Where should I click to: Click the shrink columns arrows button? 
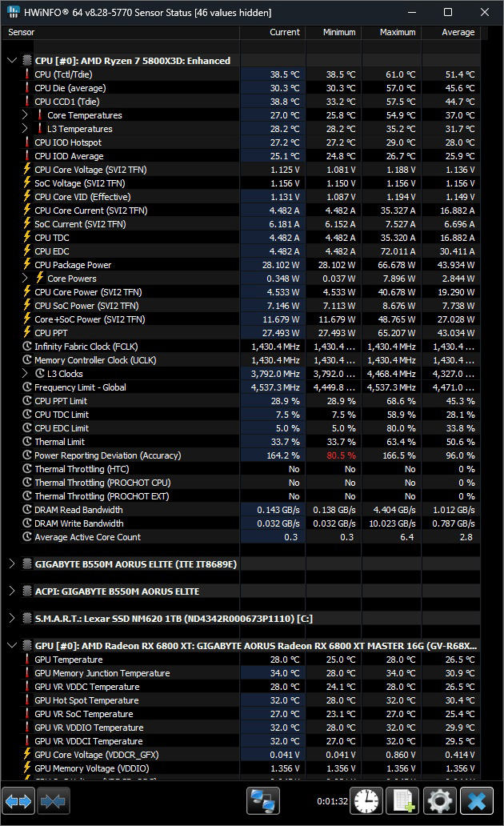coord(54,800)
